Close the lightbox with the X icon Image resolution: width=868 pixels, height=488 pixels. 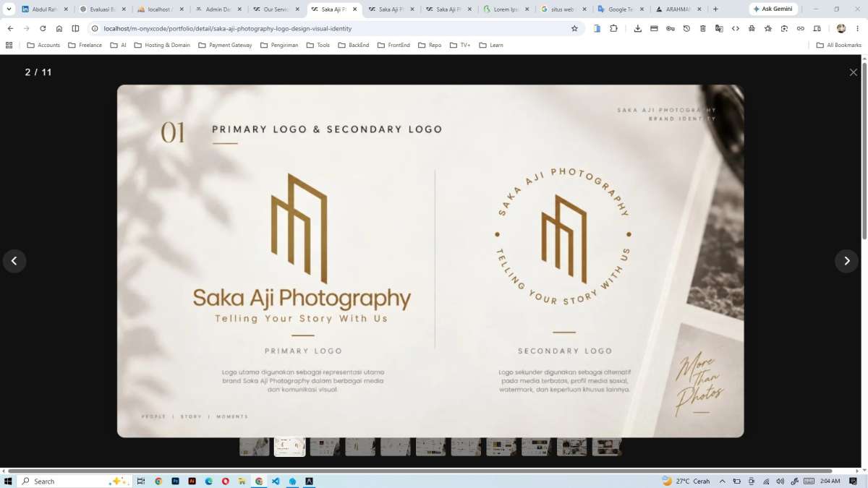(x=854, y=72)
